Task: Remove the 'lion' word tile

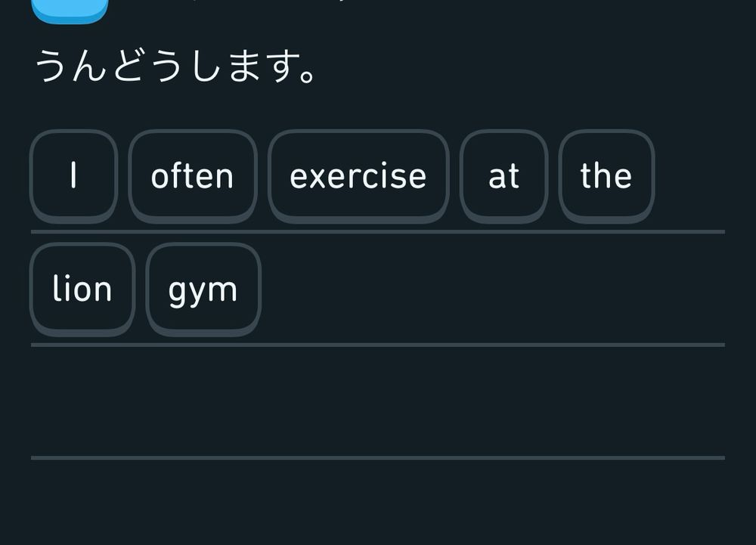Action: click(x=82, y=290)
